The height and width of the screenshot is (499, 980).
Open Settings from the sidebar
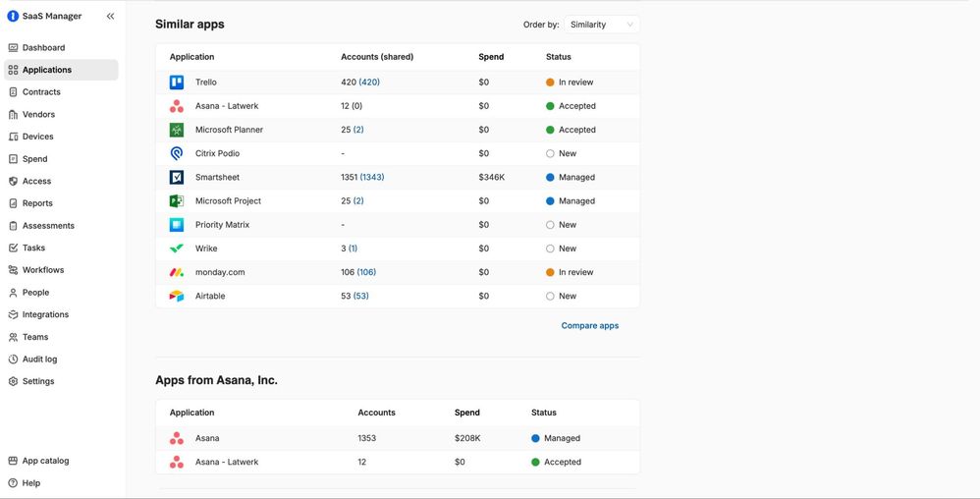[x=38, y=381]
